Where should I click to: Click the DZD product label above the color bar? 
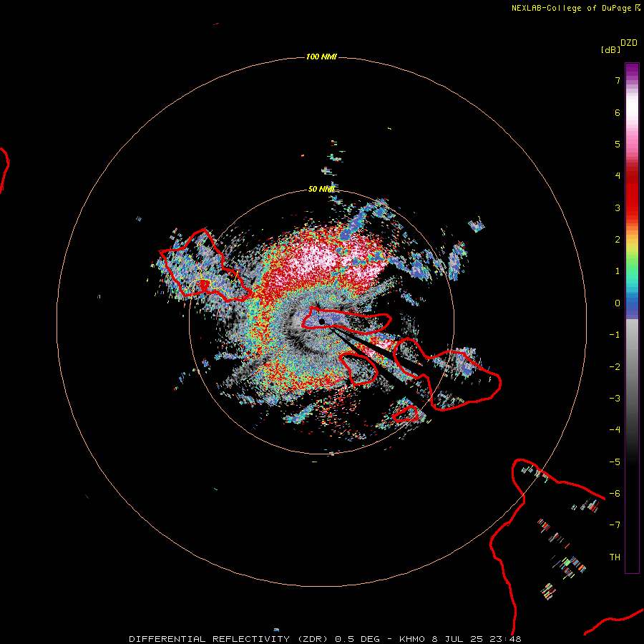[629, 43]
